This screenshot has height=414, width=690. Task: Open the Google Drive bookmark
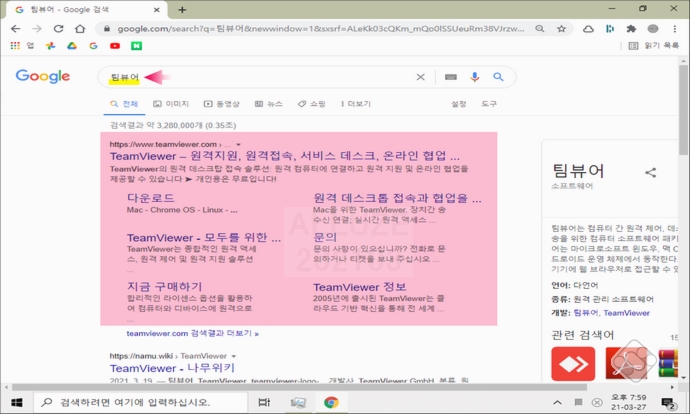72,45
